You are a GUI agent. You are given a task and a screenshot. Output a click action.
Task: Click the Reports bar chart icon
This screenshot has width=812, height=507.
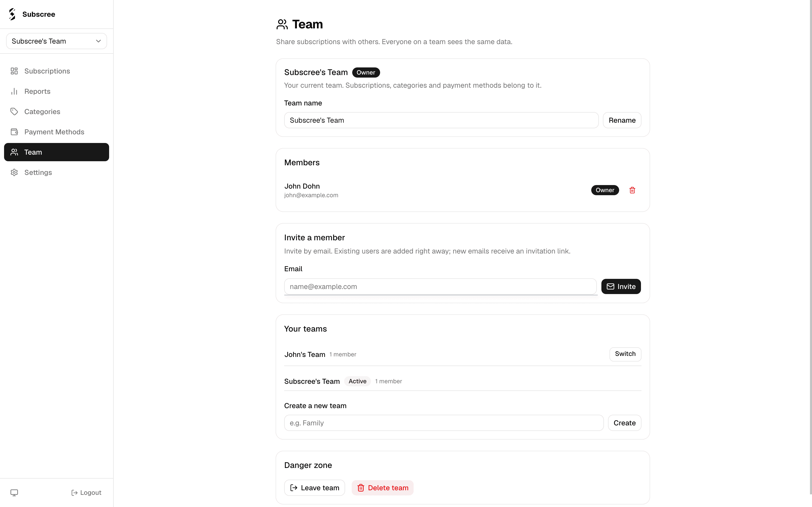point(14,91)
